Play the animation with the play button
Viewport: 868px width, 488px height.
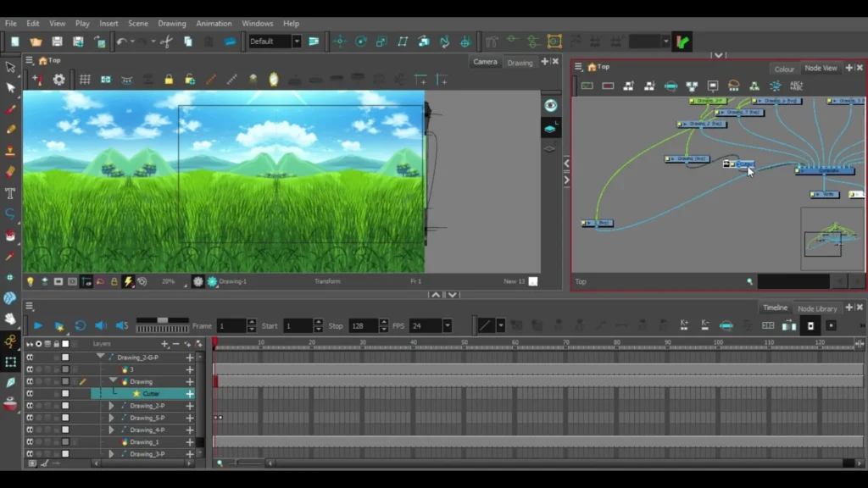point(37,325)
